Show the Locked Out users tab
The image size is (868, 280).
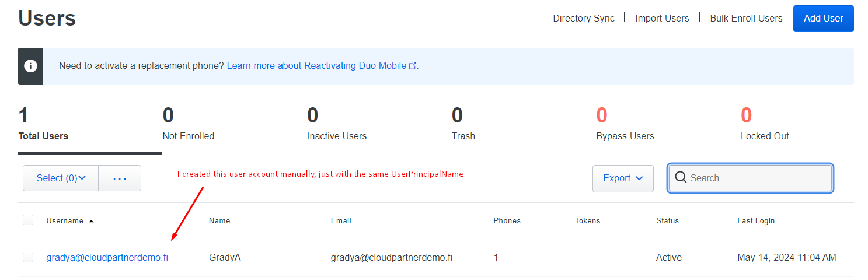point(765,125)
